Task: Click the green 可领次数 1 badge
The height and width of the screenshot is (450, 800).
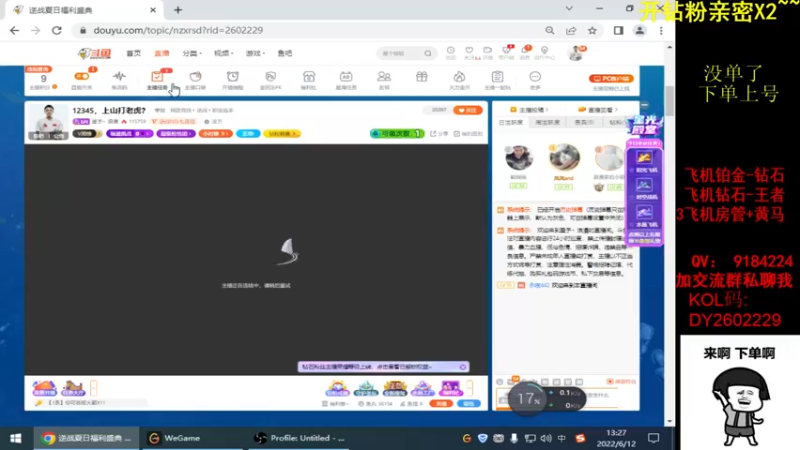Action: pos(397,134)
